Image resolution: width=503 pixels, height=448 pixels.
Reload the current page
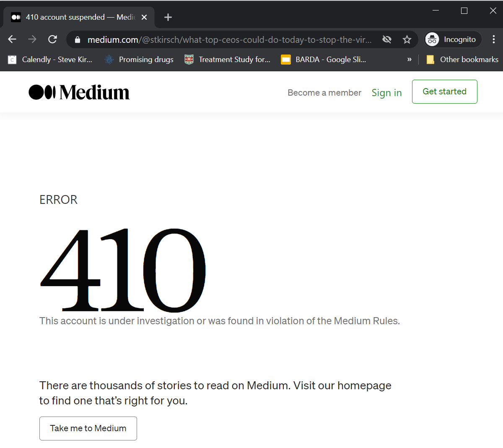(52, 39)
